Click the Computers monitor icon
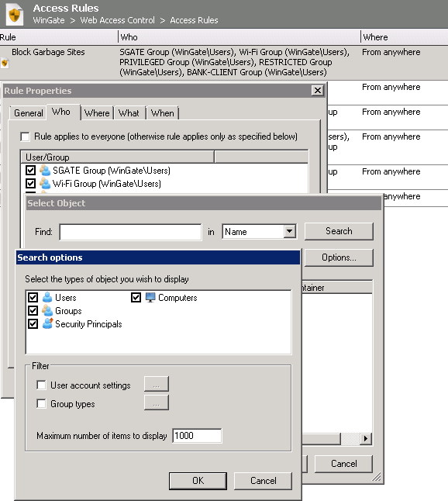Viewport: 448px width, 501px height. [x=150, y=298]
